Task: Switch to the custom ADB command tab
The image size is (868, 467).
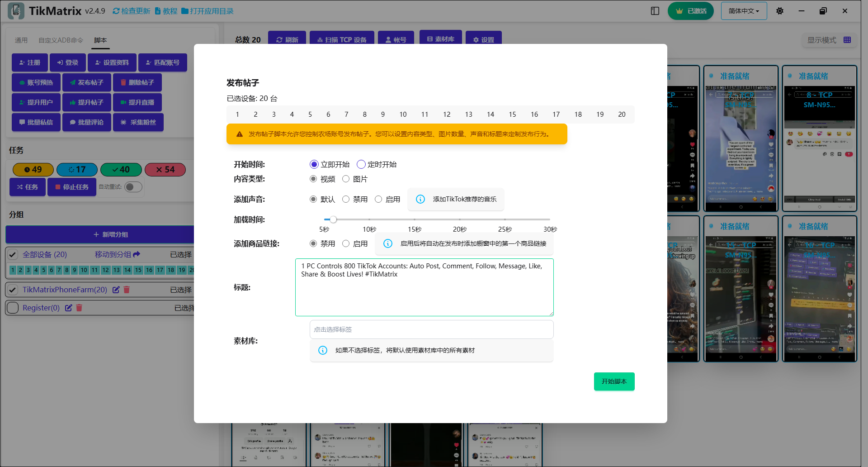Action: pos(61,40)
